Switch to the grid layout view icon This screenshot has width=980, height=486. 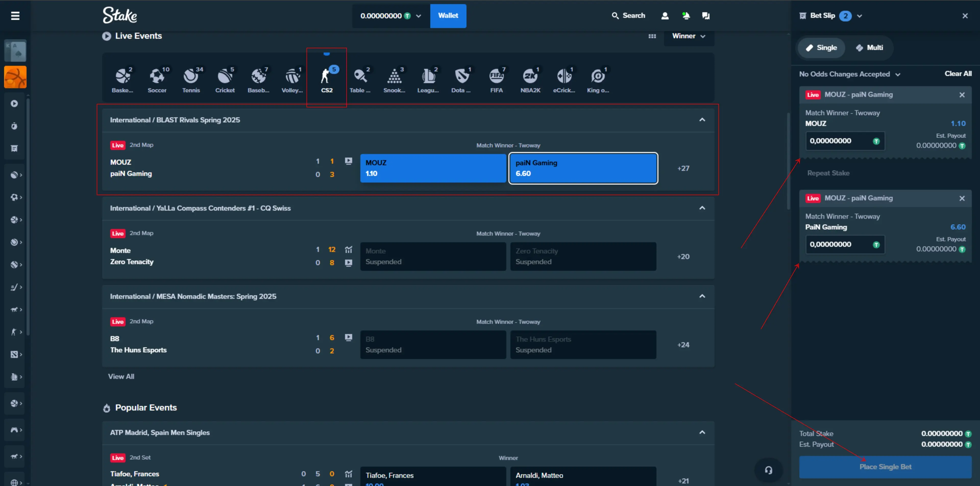coord(652,36)
